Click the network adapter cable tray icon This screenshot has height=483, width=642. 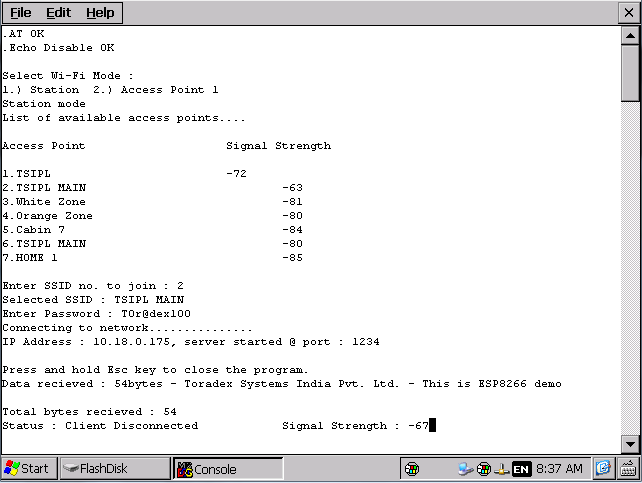click(x=502, y=468)
